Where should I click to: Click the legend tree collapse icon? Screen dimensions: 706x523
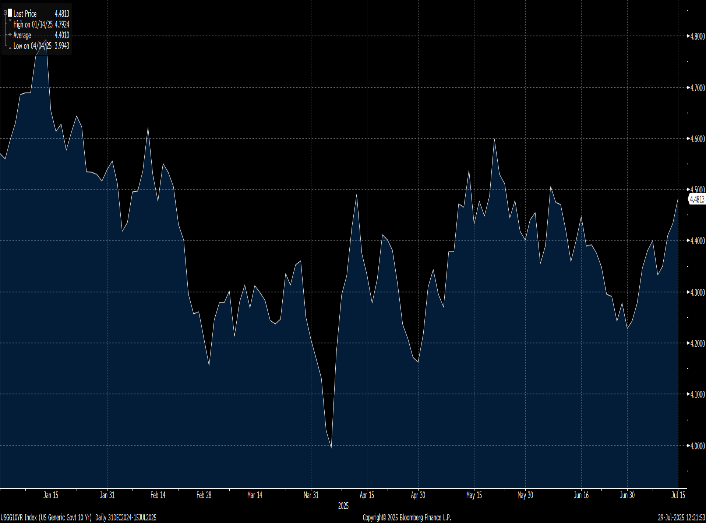pos(4,11)
